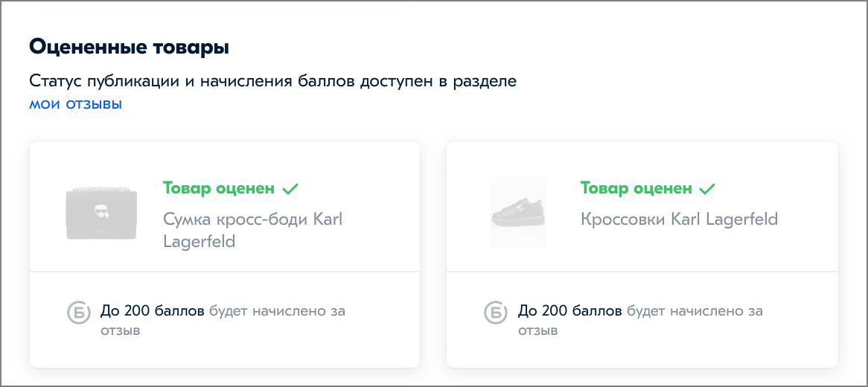Click the word 'Lagerfeld' beneath 'Сумка кросс-боди Karl'
Image resolution: width=868 pixels, height=387 pixels.
click(x=200, y=242)
